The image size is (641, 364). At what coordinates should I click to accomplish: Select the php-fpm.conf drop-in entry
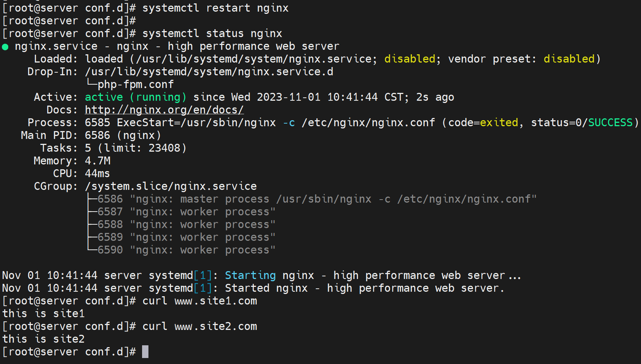[x=135, y=85]
